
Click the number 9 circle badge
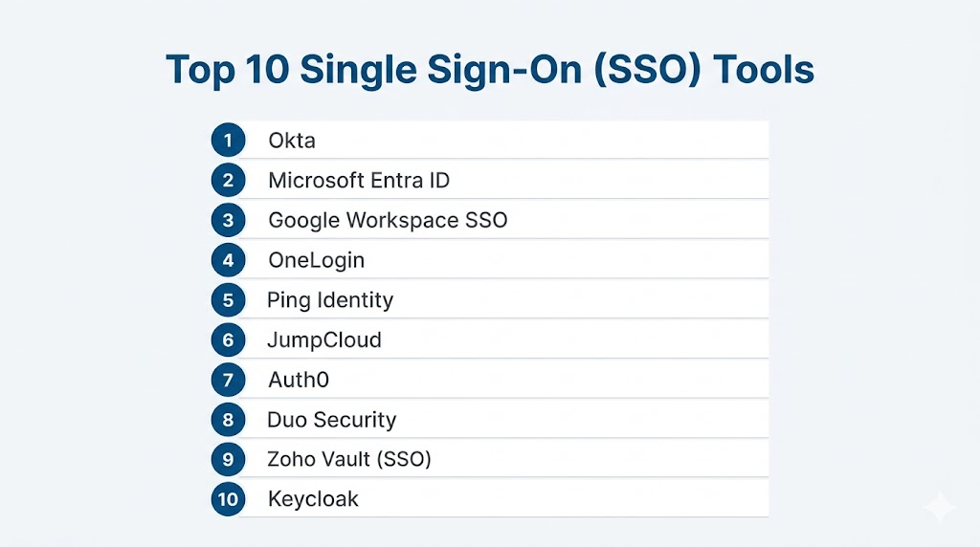tap(228, 460)
